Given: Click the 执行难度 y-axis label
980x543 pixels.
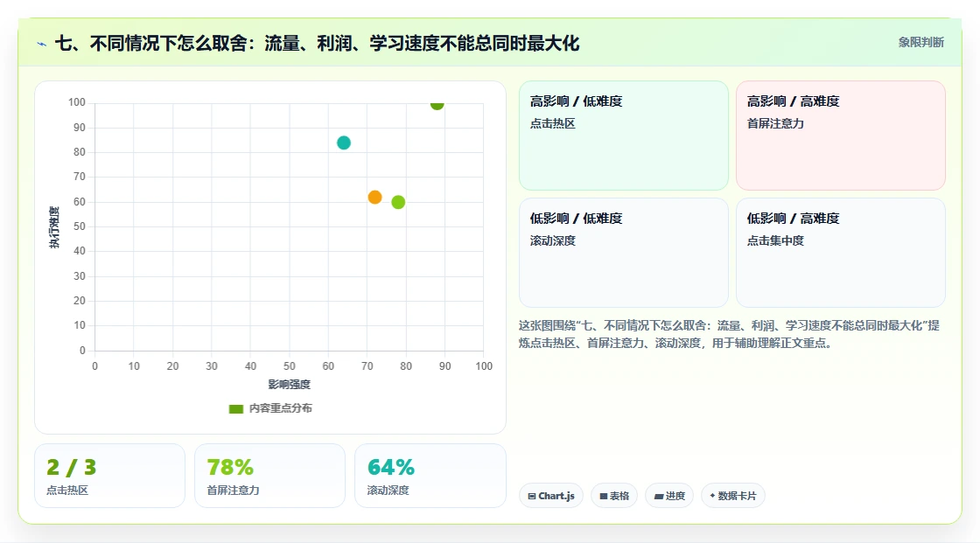Looking at the screenshot, I should pyautogui.click(x=54, y=226).
